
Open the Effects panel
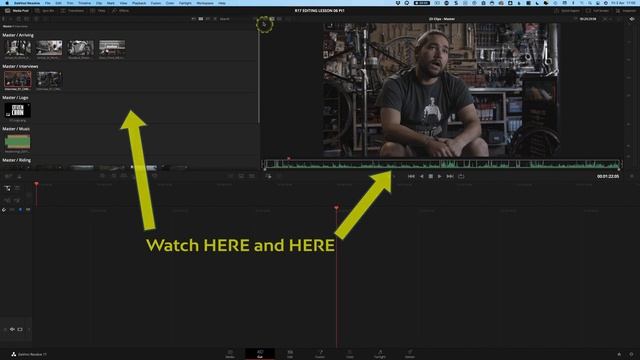[120, 11]
